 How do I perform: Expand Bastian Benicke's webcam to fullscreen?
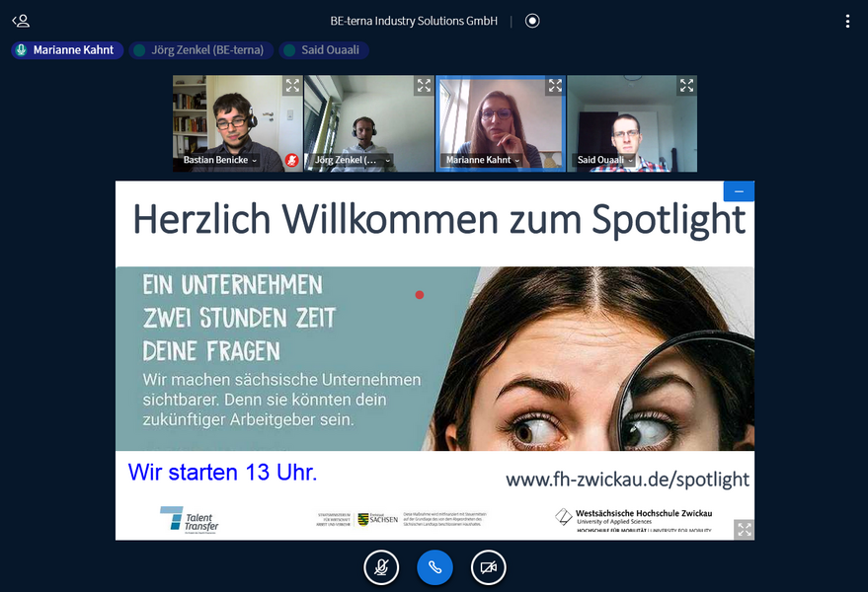click(292, 85)
